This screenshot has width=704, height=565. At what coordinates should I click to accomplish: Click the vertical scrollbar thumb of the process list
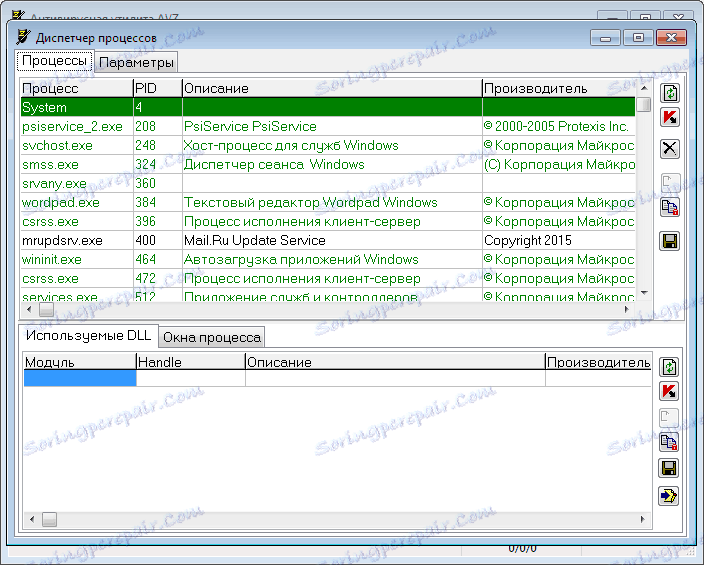pyautogui.click(x=644, y=104)
